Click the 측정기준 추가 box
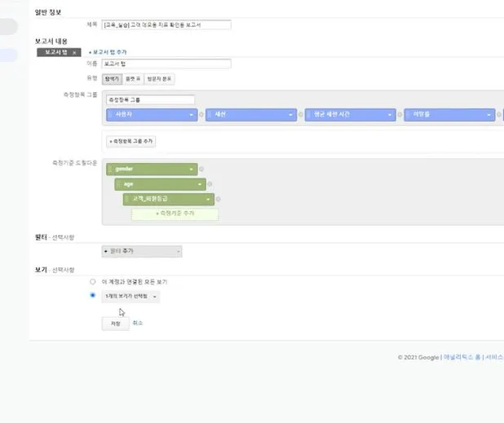Image resolution: width=504 pixels, height=423 pixels. point(175,214)
